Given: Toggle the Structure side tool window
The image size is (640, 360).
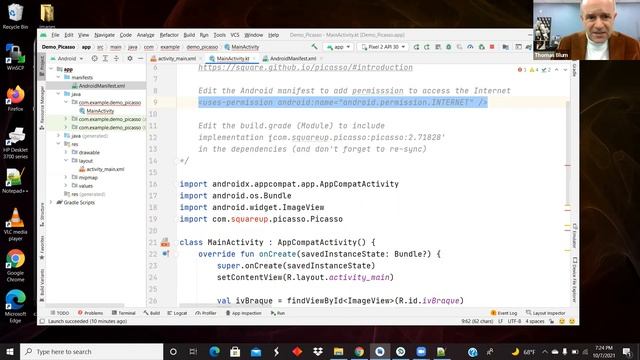Looking at the screenshot, I should (x=42, y=215).
